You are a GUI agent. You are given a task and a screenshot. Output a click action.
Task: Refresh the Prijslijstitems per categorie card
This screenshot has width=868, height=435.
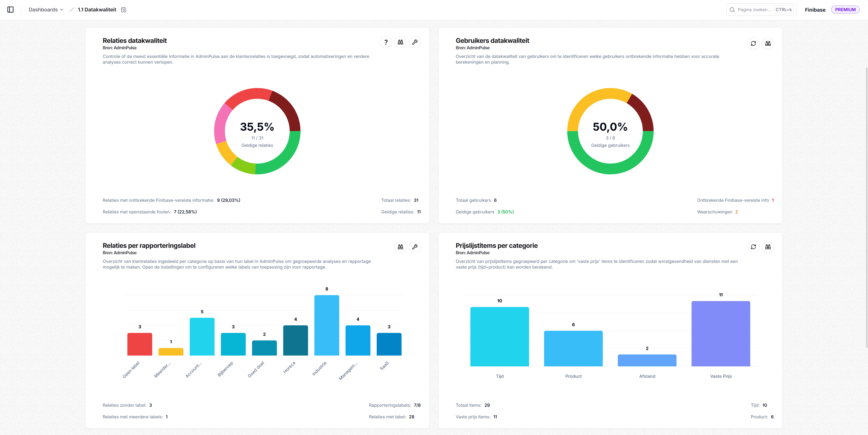click(x=753, y=247)
